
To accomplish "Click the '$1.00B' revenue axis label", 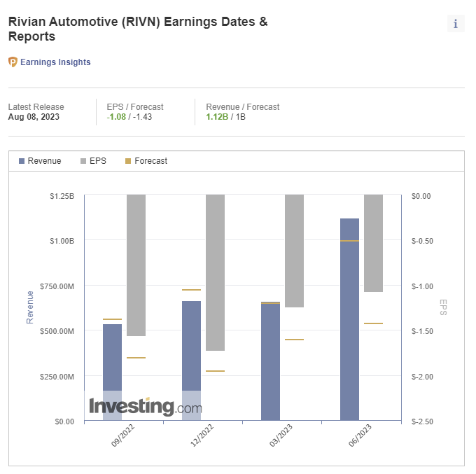I will click(62, 241).
